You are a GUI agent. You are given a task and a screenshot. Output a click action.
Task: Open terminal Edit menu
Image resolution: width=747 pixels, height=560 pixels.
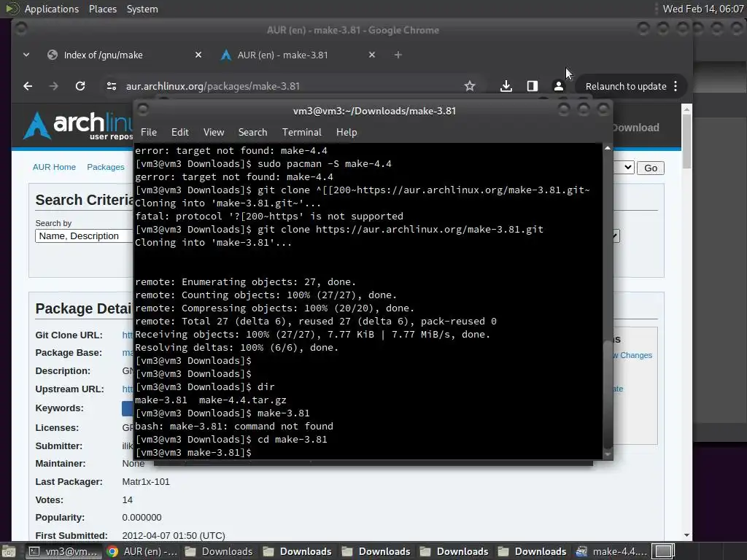(x=179, y=132)
